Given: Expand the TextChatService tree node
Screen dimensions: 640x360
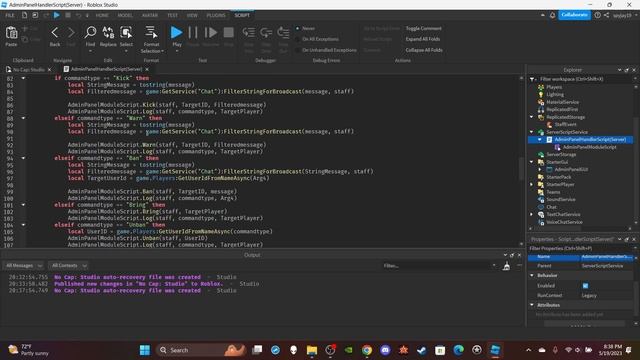Looking at the screenshot, I should pyautogui.click(x=532, y=214).
